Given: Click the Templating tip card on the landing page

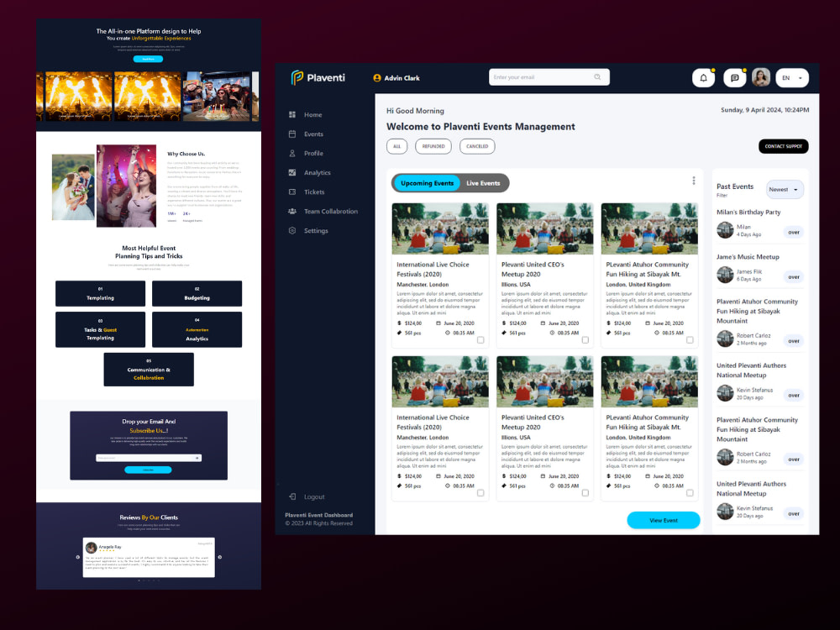Looking at the screenshot, I should 100,293.
